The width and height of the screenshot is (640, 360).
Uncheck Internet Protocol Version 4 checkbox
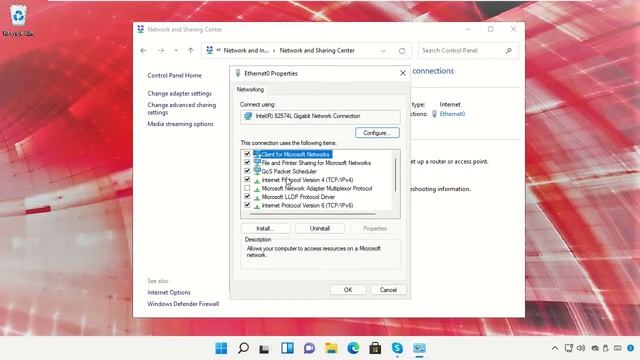[x=247, y=180]
